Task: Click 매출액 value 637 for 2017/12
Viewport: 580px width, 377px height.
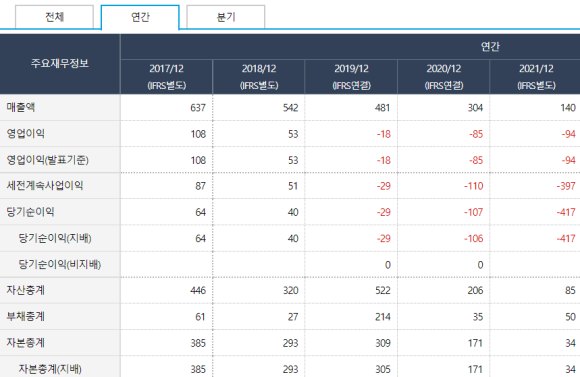Action: 198,108
